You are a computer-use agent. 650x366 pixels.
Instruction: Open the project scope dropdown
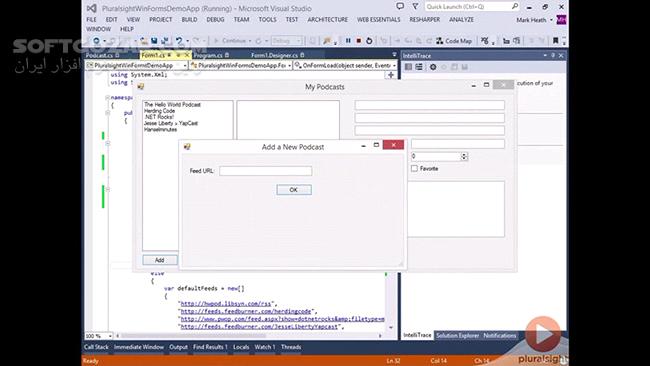pos(184,65)
